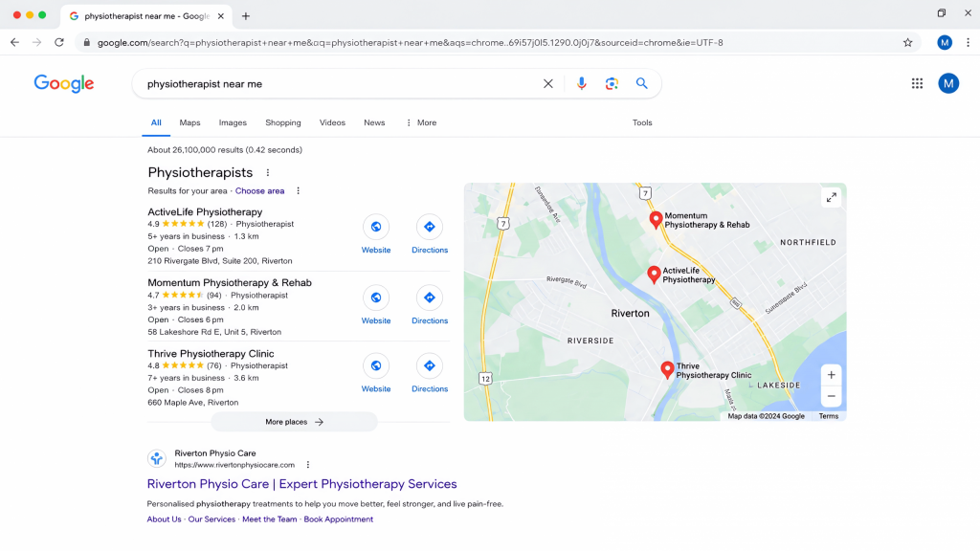
Task: Click the Riverton Physio Care site favicon
Action: click(x=156, y=458)
